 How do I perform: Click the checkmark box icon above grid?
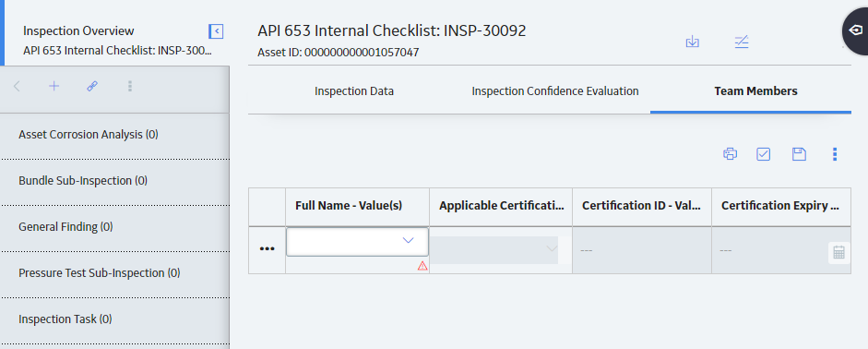(x=764, y=154)
